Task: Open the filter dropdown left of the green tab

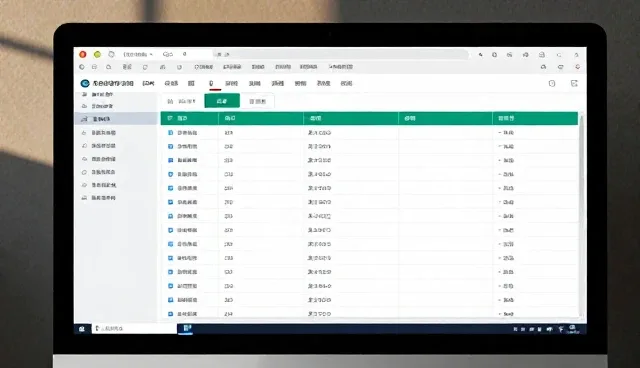Action: pyautogui.click(x=182, y=101)
